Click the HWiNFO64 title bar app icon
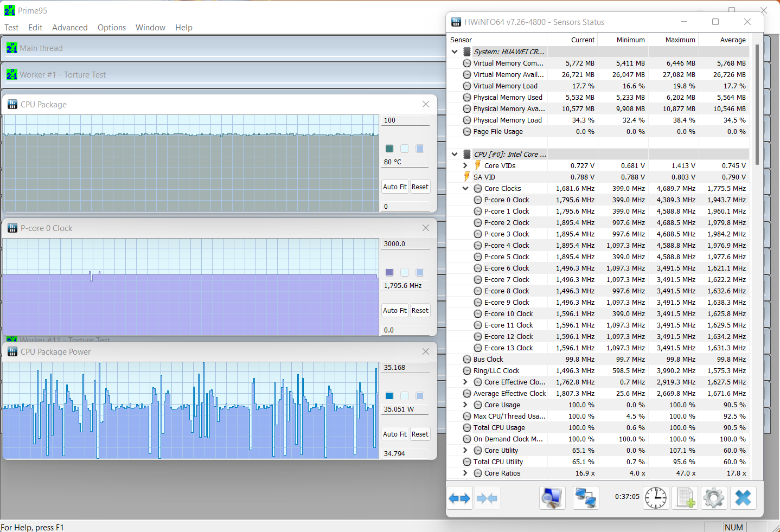The width and height of the screenshot is (780, 532). click(456, 22)
